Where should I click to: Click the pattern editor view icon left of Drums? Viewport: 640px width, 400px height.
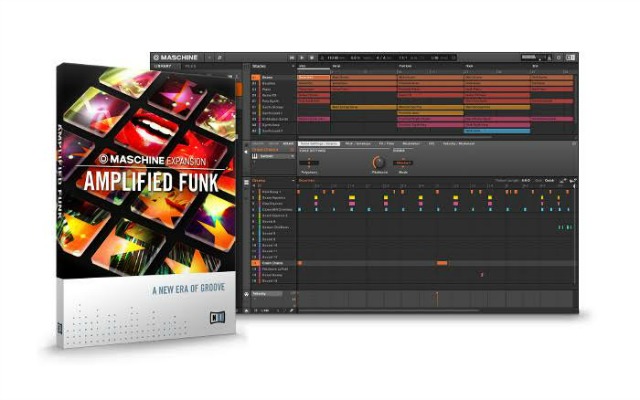coord(246,182)
